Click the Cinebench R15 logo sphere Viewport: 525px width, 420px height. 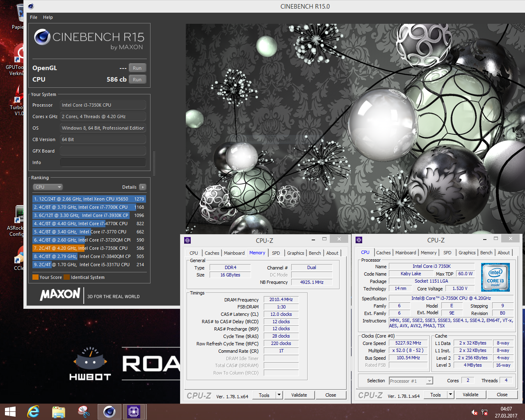coord(42,37)
